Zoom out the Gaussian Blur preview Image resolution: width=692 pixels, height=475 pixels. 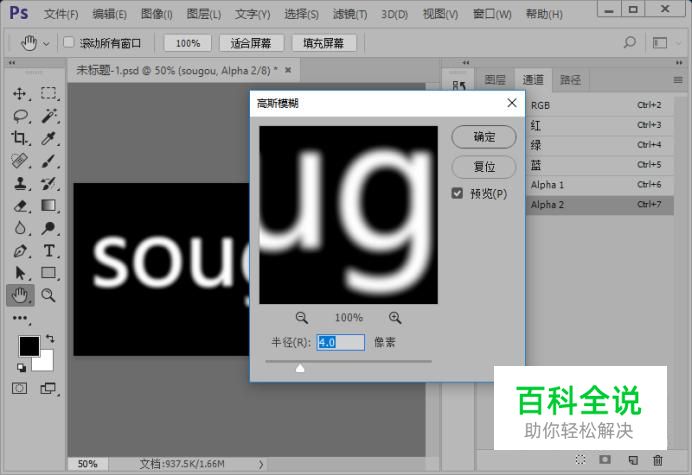coord(302,317)
